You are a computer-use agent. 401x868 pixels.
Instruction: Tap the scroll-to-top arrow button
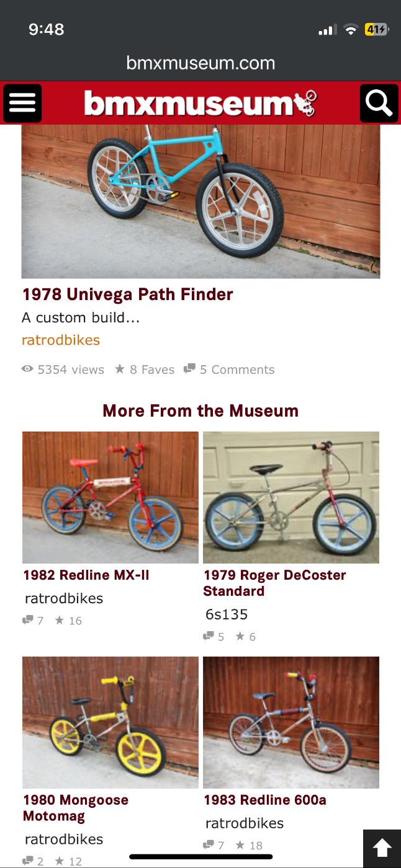coord(381,847)
